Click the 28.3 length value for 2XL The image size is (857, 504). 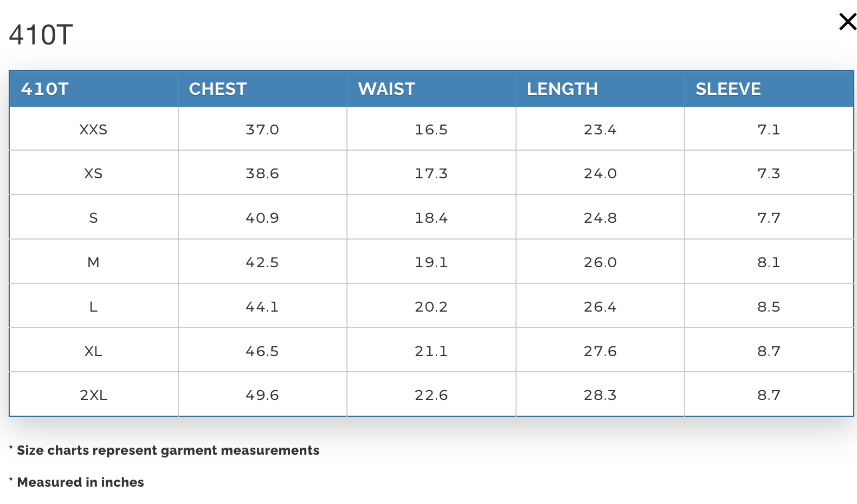pos(600,395)
